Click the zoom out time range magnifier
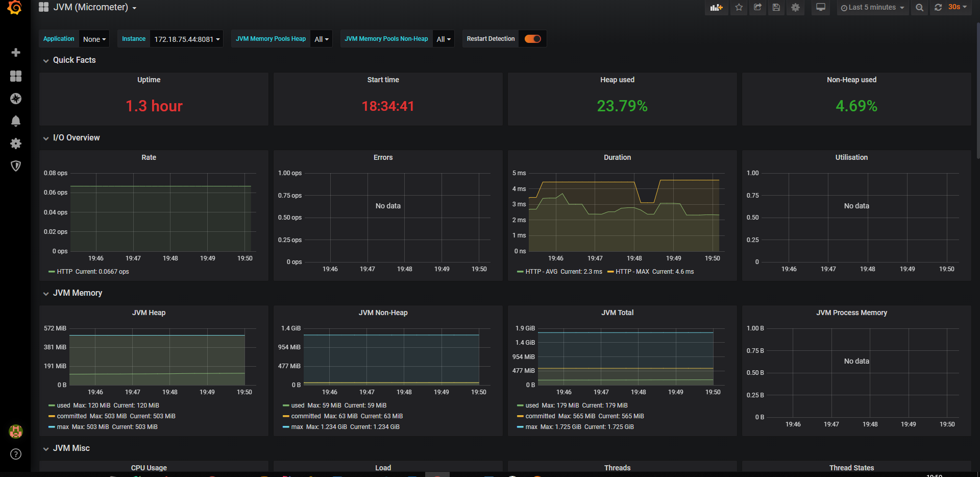 pyautogui.click(x=919, y=8)
